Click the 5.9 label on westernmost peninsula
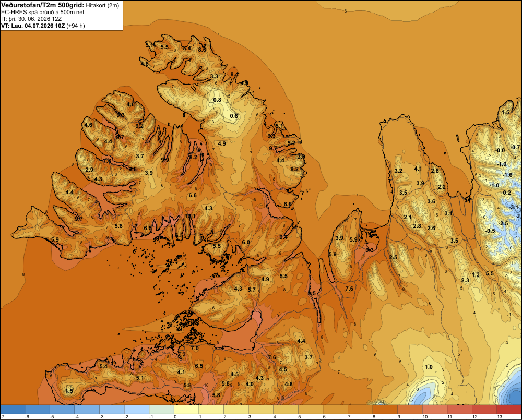The image size is (522, 420). [x=55, y=239]
